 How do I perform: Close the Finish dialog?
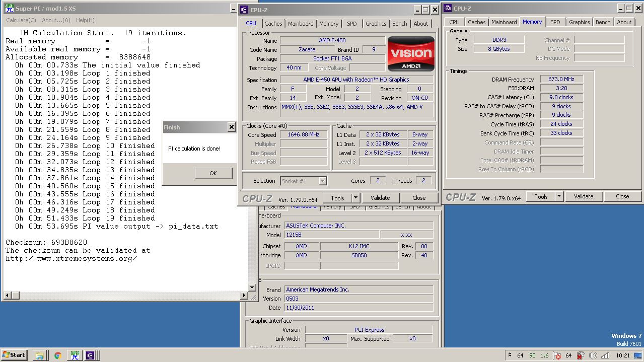pyautogui.click(x=231, y=127)
